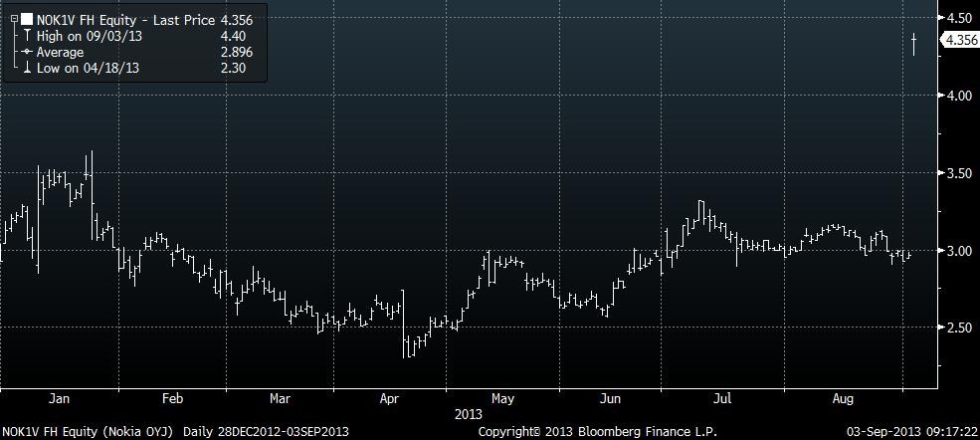Click the last price value 4.356 in legend
980x440 pixels.
[x=236, y=20]
